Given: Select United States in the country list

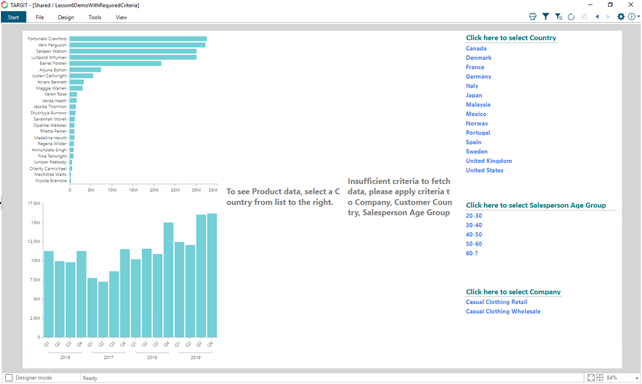Looking at the screenshot, I should pyautogui.click(x=484, y=170).
